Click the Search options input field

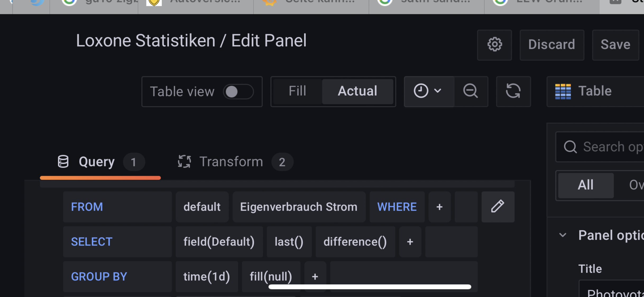pos(611,147)
